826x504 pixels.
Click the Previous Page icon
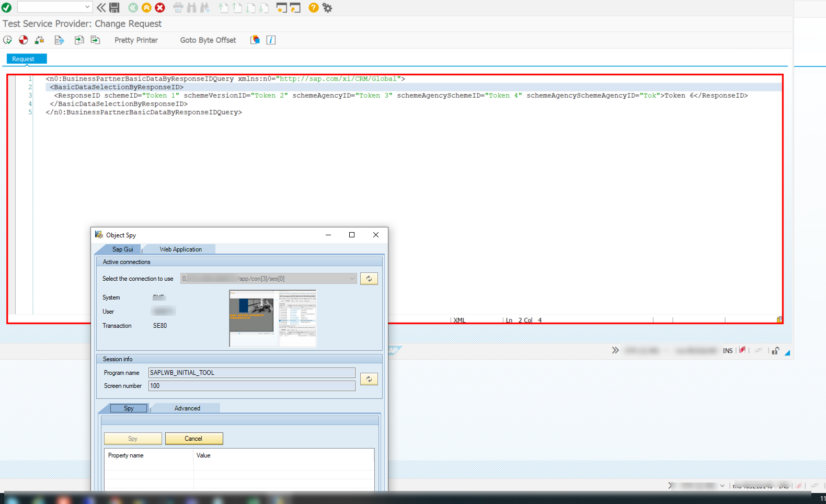[x=237, y=8]
